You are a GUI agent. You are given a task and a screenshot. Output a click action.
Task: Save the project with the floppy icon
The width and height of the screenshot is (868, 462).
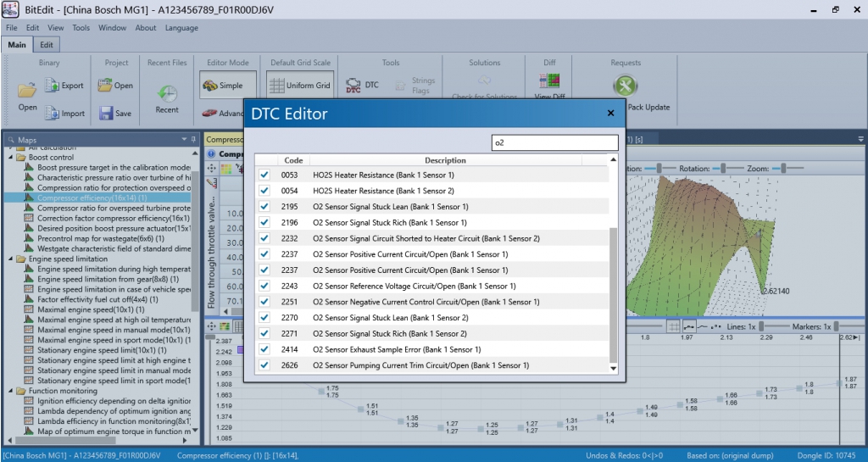point(106,113)
